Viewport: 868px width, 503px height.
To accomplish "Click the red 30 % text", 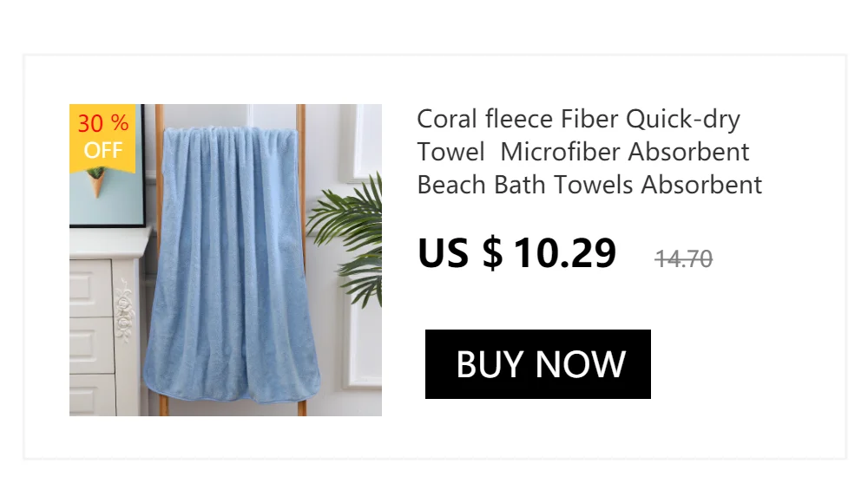I will pyautogui.click(x=103, y=123).
